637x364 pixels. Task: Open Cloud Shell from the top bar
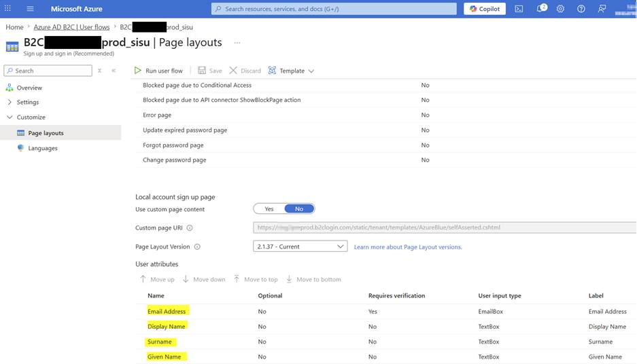point(519,9)
